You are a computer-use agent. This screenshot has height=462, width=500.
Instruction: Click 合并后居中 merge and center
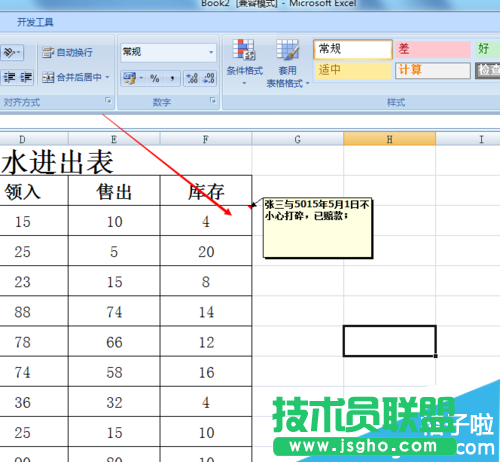72,77
